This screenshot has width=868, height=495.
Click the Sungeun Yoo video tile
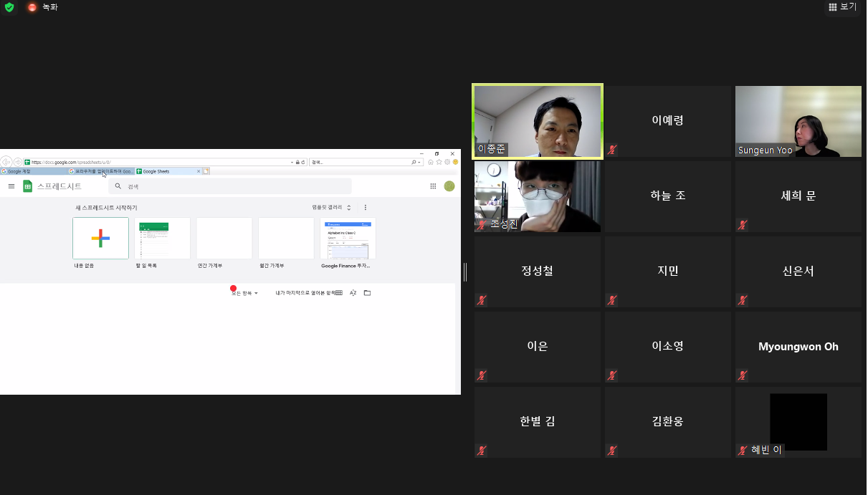pyautogui.click(x=798, y=120)
